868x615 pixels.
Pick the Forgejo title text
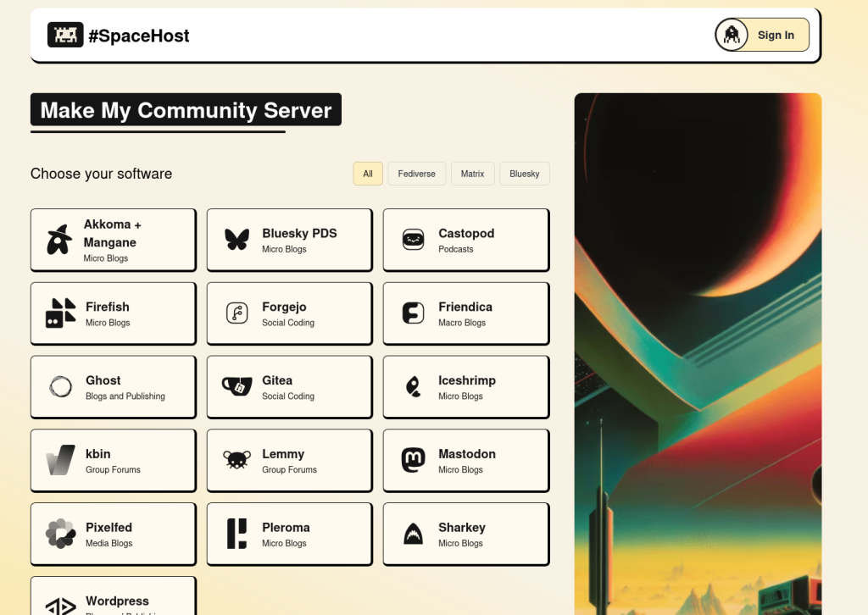click(284, 307)
